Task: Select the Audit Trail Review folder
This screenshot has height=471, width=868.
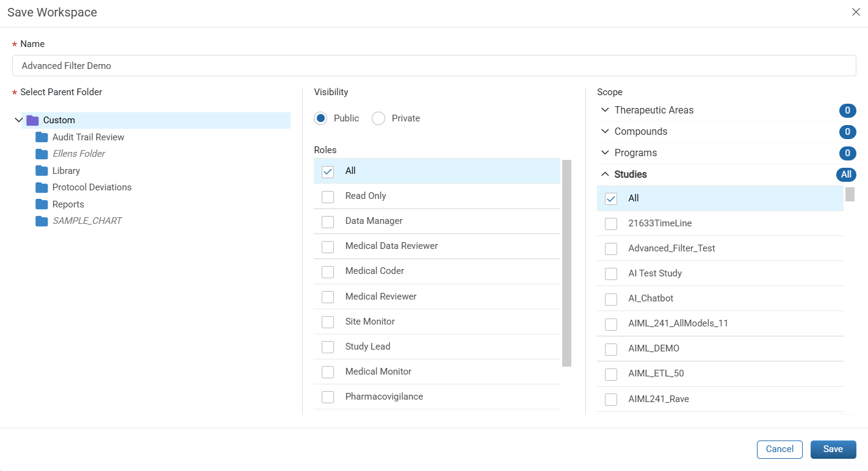Action: point(89,137)
